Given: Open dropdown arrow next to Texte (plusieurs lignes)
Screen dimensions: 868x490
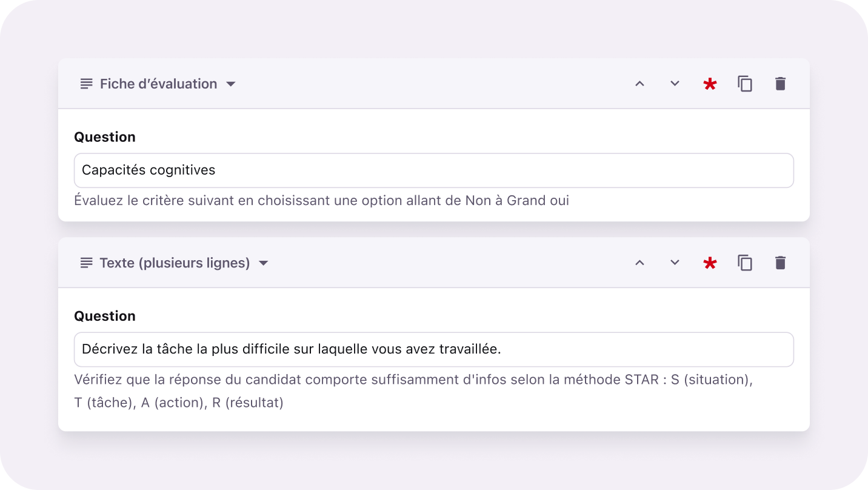Looking at the screenshot, I should (x=263, y=263).
